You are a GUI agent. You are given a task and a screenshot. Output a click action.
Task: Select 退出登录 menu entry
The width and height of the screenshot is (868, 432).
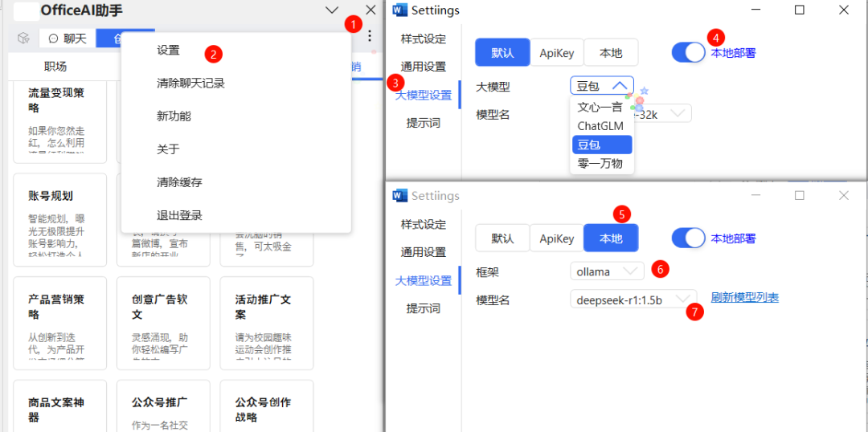click(179, 215)
